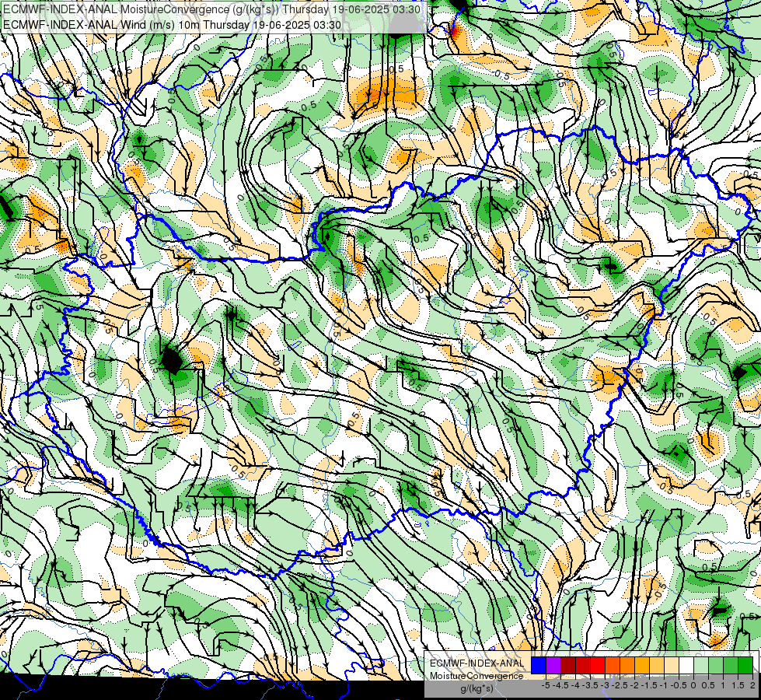Select the legend swatch between -4 and -3.5
Viewport: 761px width, 700px height.
coord(583,666)
